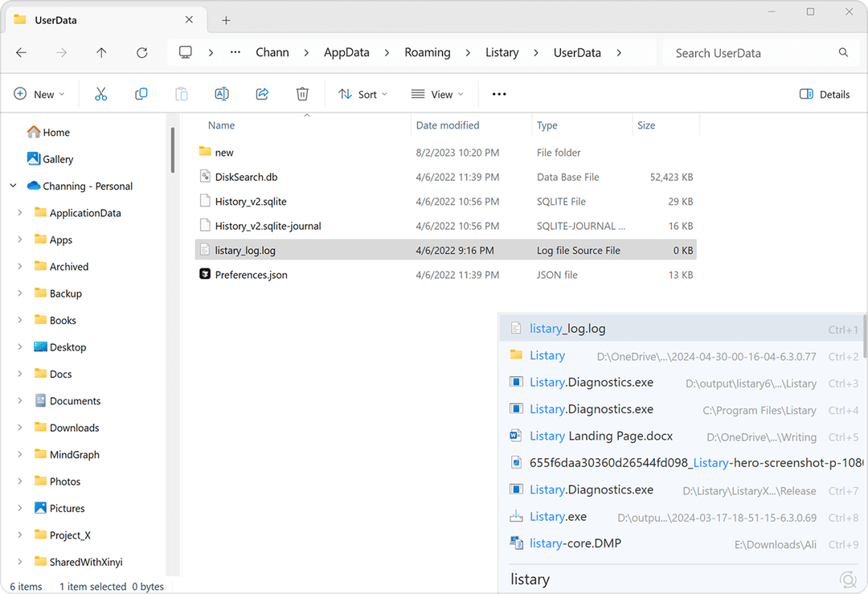Open the See more ellipsis menu

coord(499,94)
